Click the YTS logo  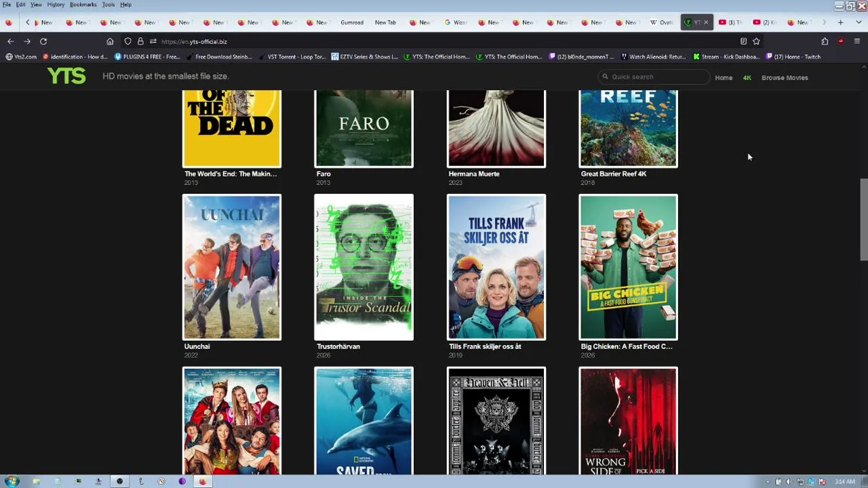(66, 76)
